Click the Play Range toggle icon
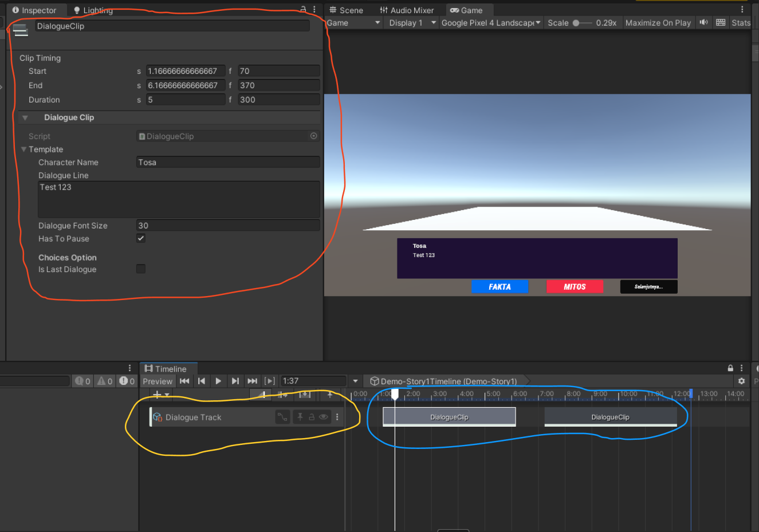 tap(269, 381)
